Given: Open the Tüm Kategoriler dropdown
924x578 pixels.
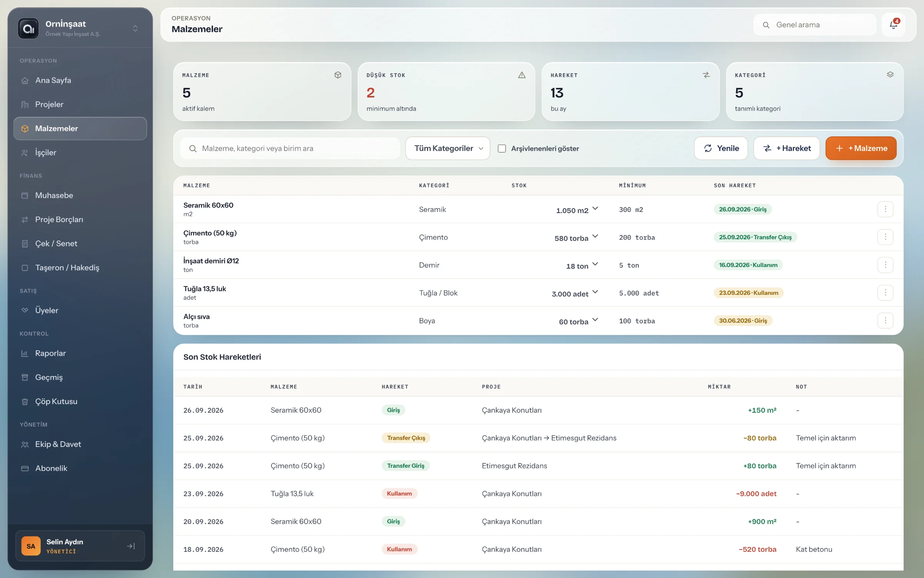Looking at the screenshot, I should coord(448,148).
